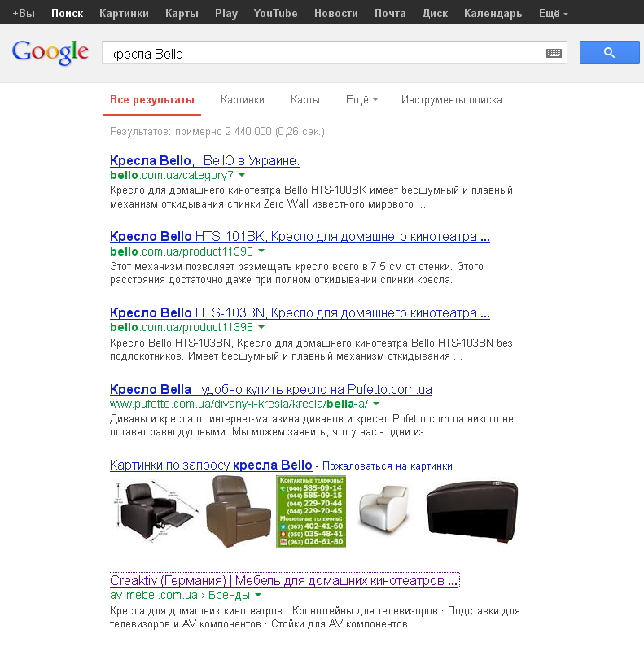This screenshot has height=651, width=644.
Task: Open Картинки in the top black bar
Action: [124, 13]
